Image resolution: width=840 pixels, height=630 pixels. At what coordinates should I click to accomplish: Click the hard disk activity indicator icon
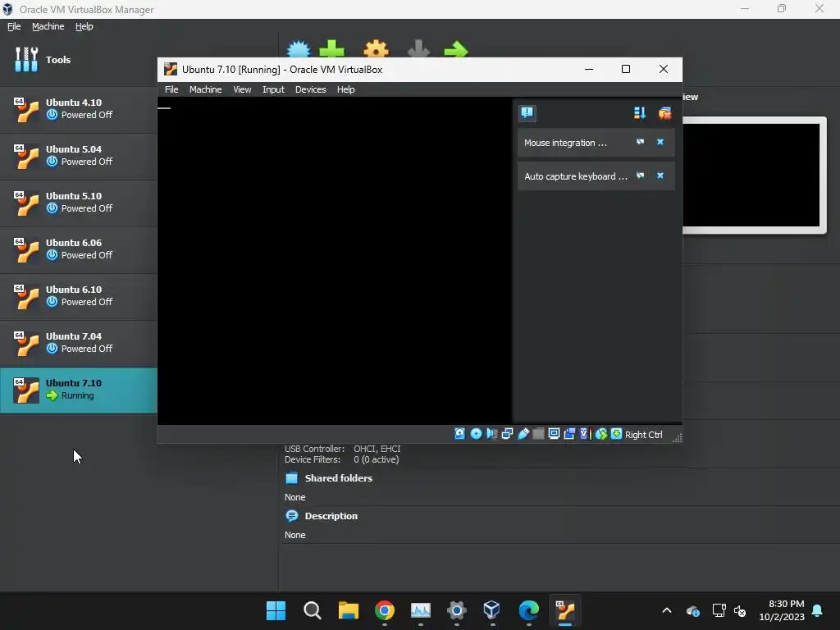[459, 434]
